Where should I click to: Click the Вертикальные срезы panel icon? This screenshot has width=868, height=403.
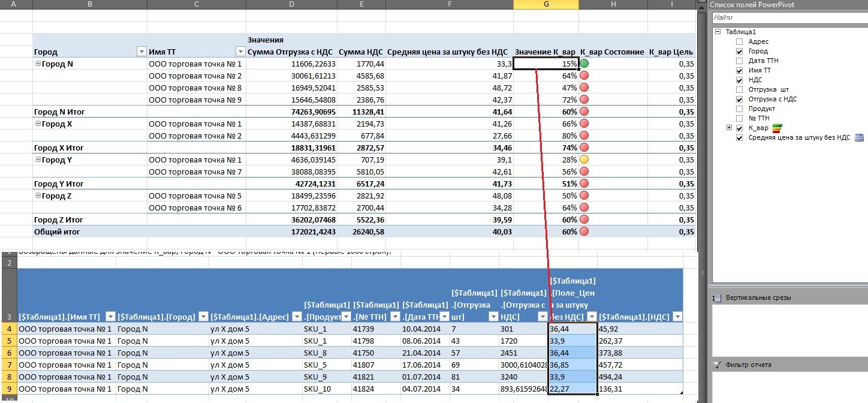(x=717, y=297)
